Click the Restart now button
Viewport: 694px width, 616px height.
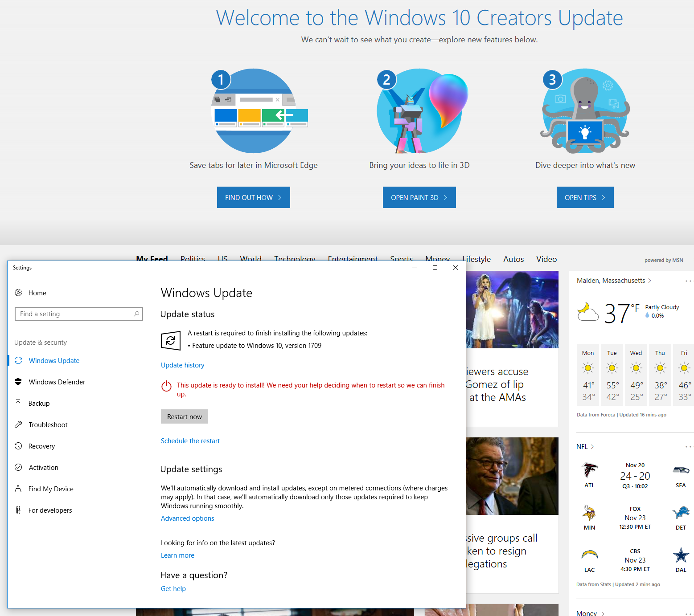[185, 416]
